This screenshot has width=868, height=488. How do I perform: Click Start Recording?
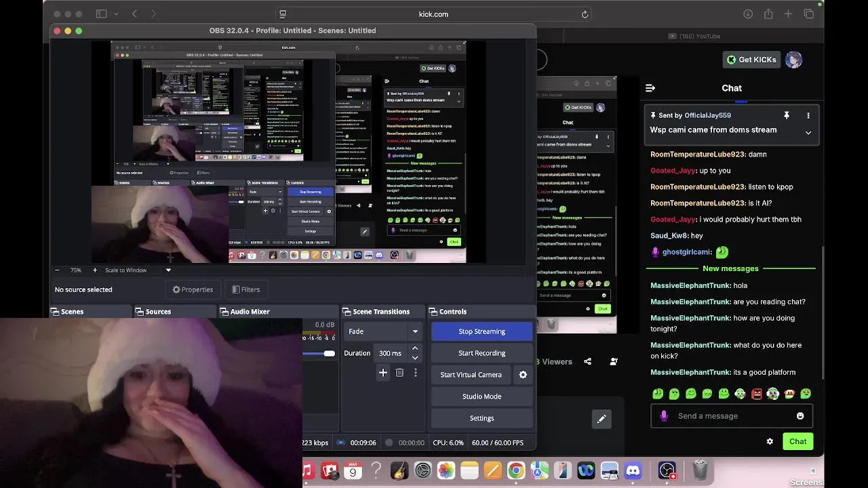[481, 353]
